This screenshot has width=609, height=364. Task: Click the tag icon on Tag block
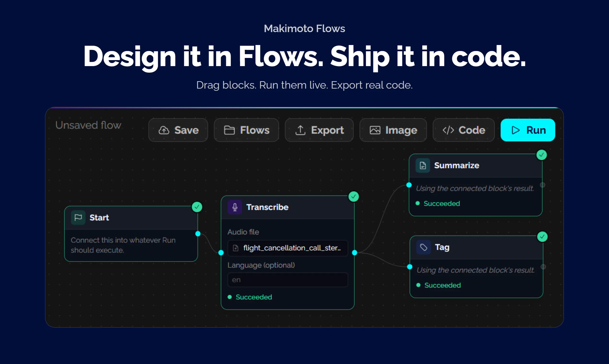point(423,247)
